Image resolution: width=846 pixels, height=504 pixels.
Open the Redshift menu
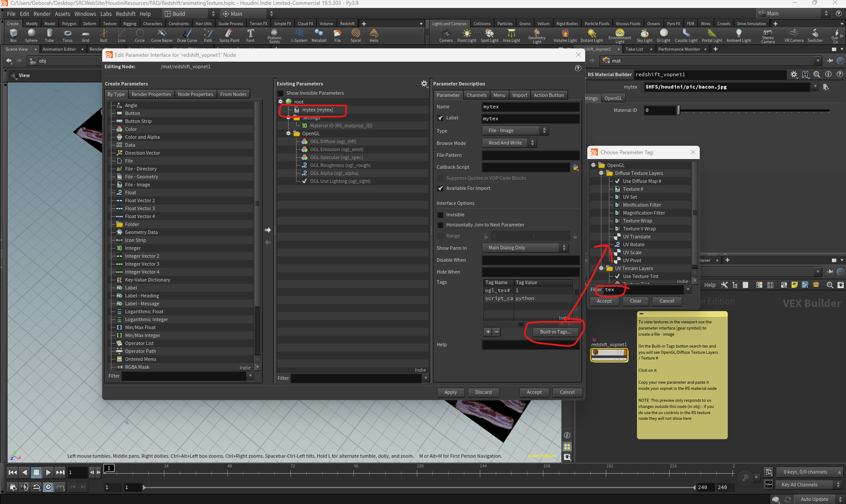tap(126, 14)
